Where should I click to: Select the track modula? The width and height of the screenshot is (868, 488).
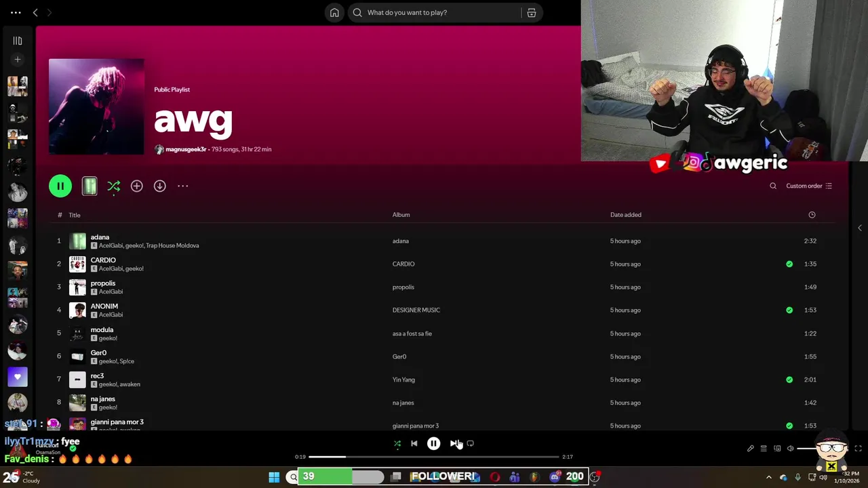tap(102, 329)
